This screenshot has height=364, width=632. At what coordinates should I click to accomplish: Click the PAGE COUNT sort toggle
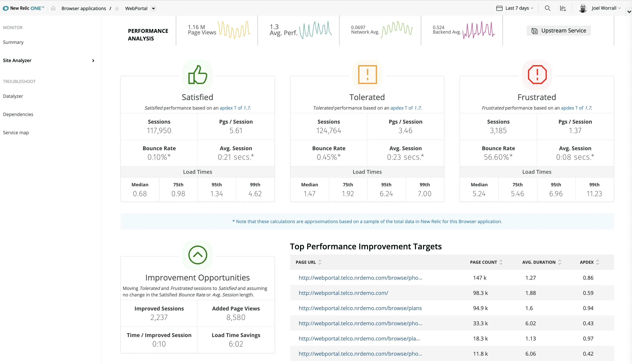tap(501, 262)
